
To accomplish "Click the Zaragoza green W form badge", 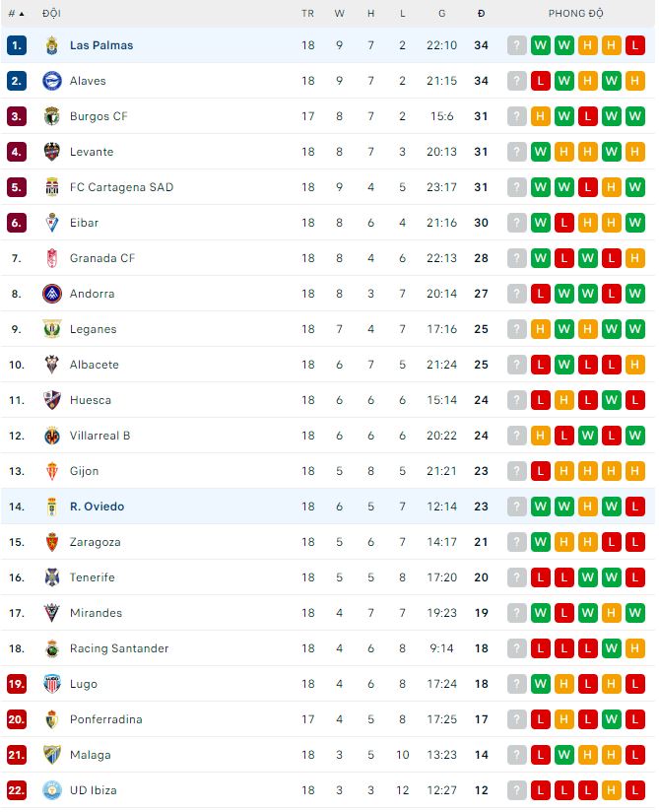I will click(x=540, y=542).
